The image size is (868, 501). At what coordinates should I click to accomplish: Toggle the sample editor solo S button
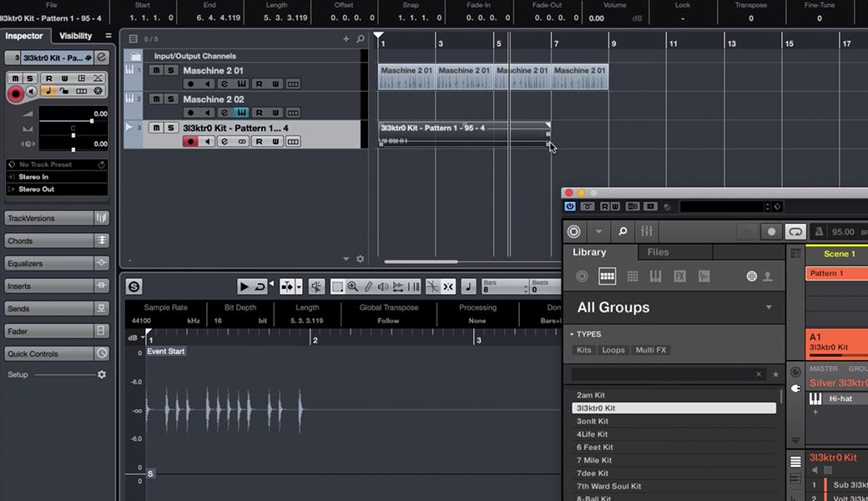point(134,286)
